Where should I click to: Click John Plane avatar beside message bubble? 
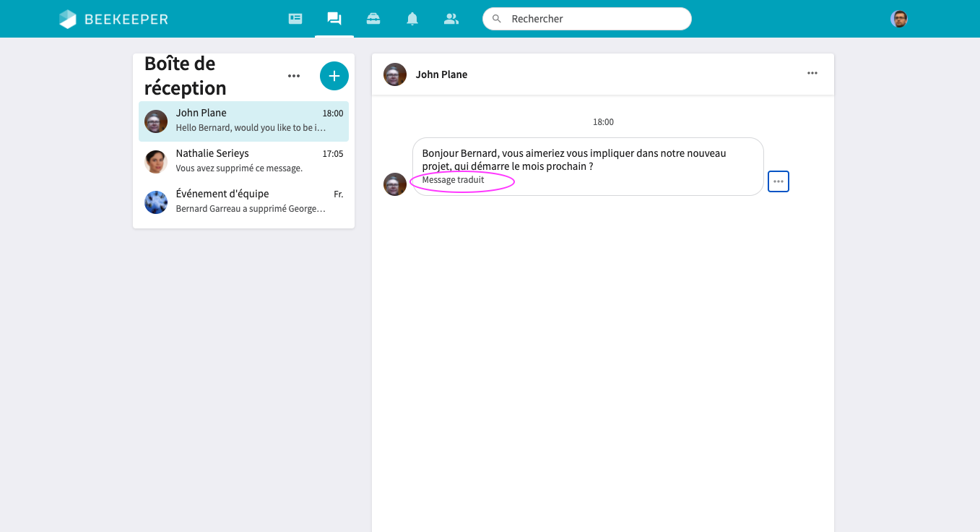[394, 184]
